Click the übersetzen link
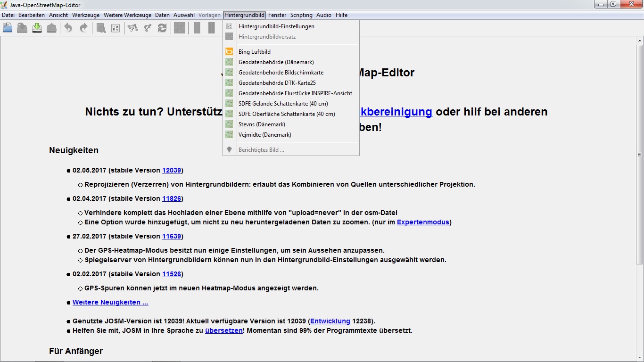This screenshot has height=362, width=644. point(223,330)
